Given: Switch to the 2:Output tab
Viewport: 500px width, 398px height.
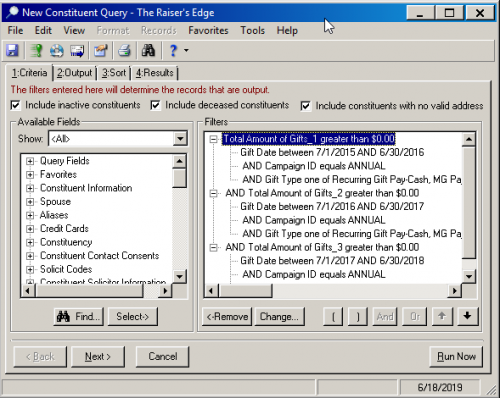Looking at the screenshot, I should (x=74, y=73).
